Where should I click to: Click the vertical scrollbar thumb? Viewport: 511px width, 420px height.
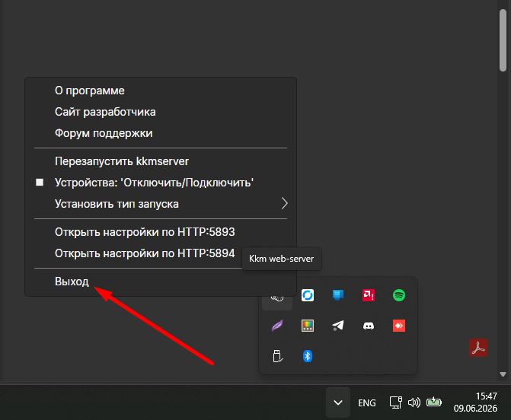click(x=503, y=40)
